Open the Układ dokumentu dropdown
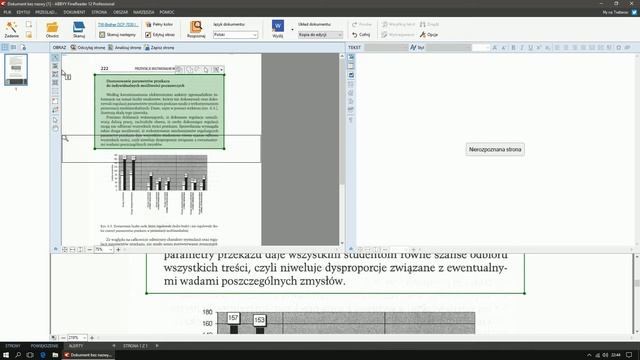Screen dimensions: 640x360 (320, 35)
